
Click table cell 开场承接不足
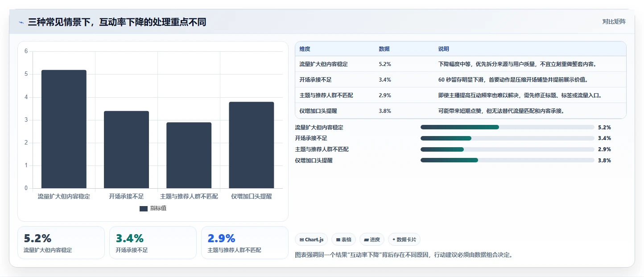tap(316, 80)
